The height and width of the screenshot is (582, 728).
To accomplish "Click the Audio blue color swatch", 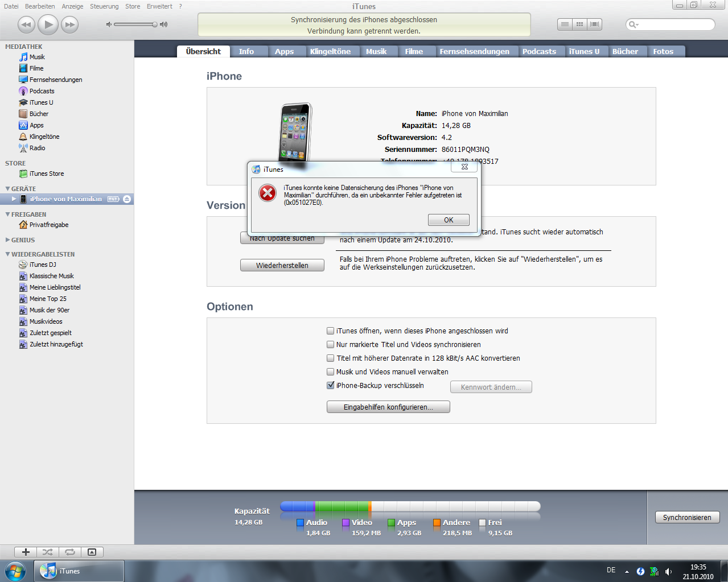I will (300, 523).
